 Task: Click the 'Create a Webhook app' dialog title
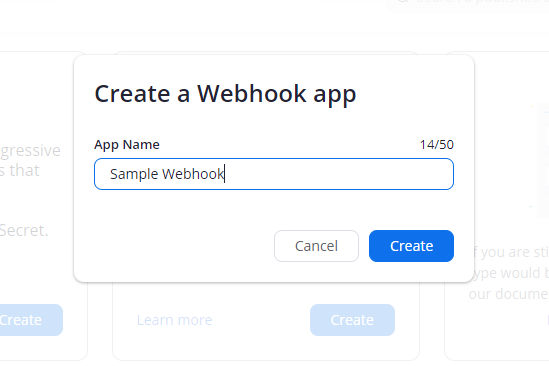point(225,94)
